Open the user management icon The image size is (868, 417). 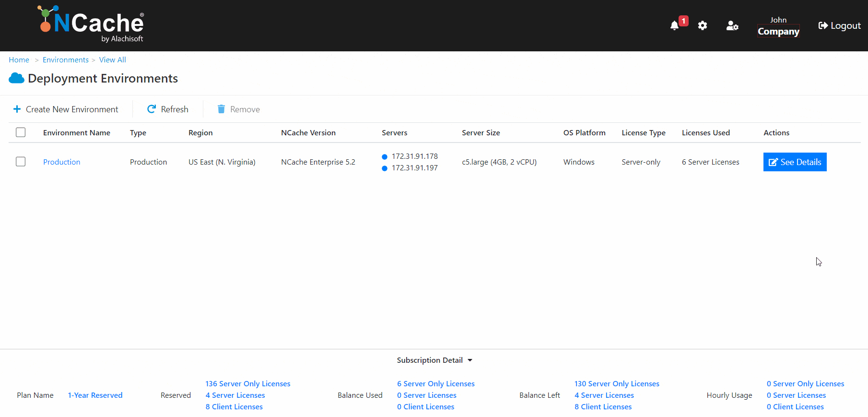click(732, 26)
